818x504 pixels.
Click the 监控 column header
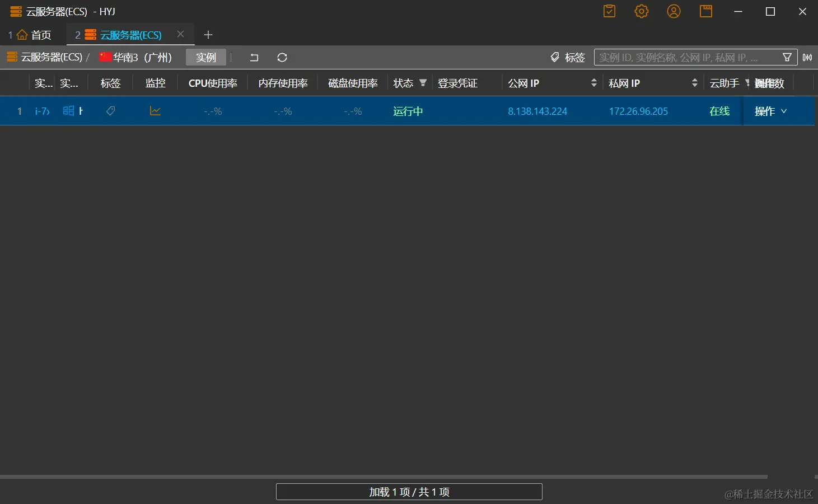pos(155,83)
